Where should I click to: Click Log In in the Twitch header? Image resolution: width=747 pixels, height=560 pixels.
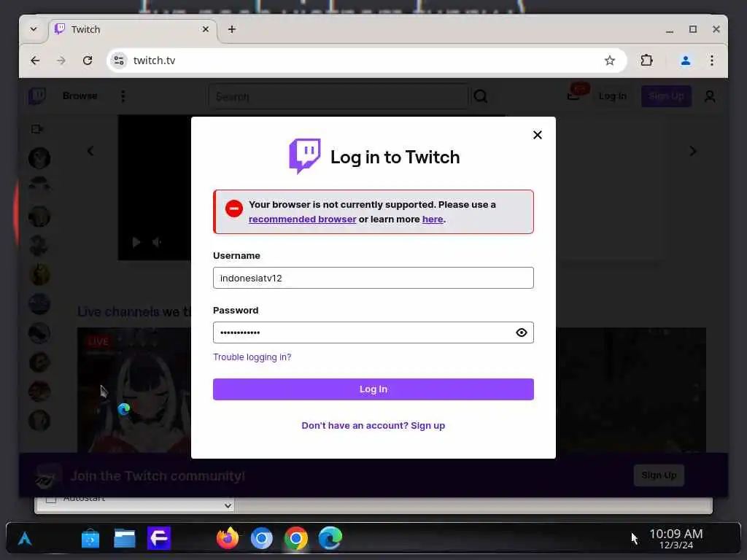pyautogui.click(x=613, y=96)
